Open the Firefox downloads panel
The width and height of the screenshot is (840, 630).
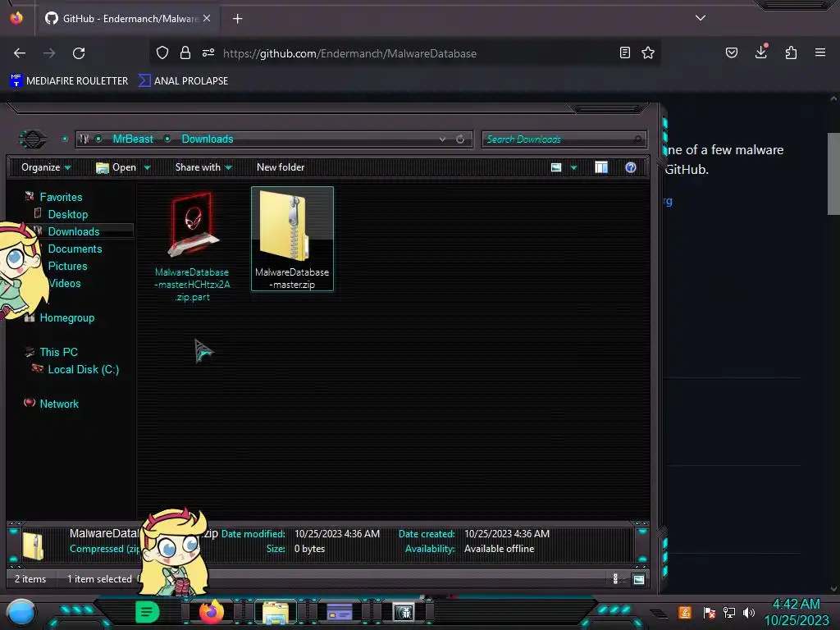[x=761, y=52]
